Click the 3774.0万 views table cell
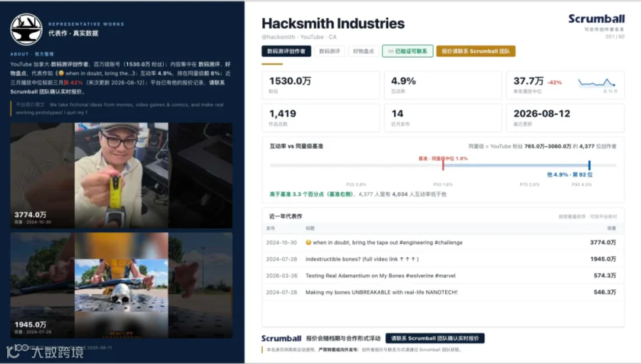The image size is (641, 364). (603, 242)
